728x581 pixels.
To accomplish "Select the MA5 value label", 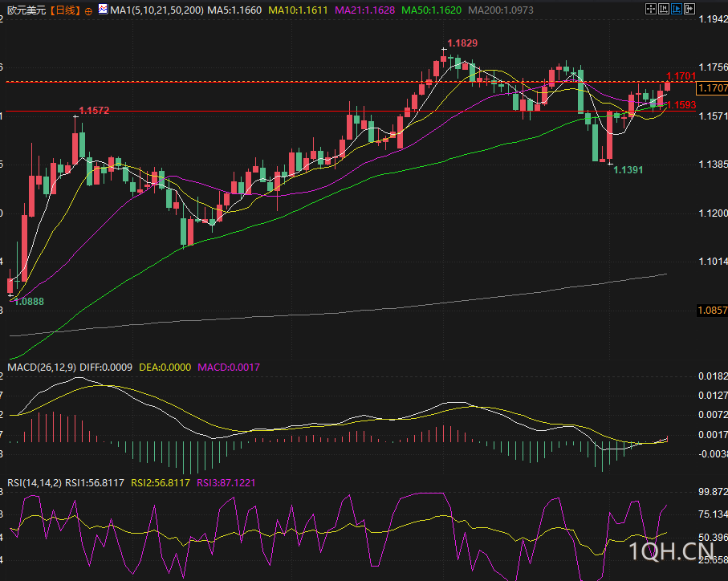I will click(x=234, y=10).
